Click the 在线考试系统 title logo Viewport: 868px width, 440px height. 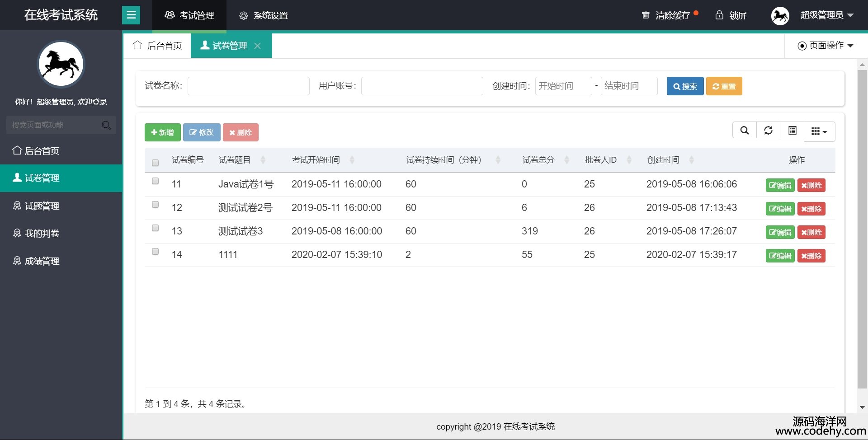point(61,15)
